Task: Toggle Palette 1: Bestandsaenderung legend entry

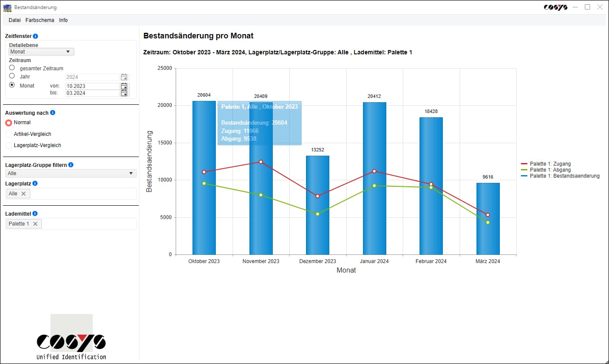Action: click(560, 176)
